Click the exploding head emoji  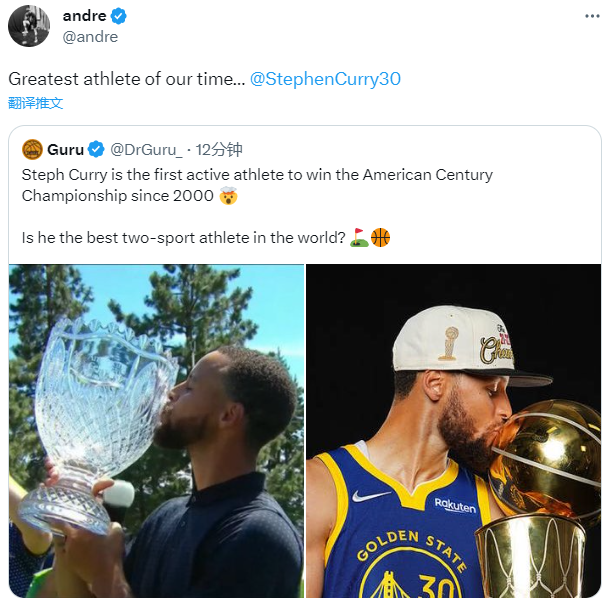click(x=229, y=196)
